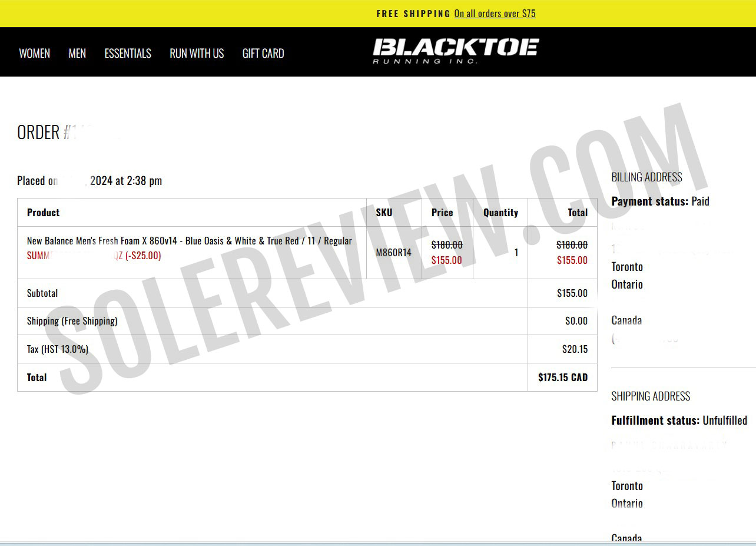Click the Total column header

click(578, 213)
